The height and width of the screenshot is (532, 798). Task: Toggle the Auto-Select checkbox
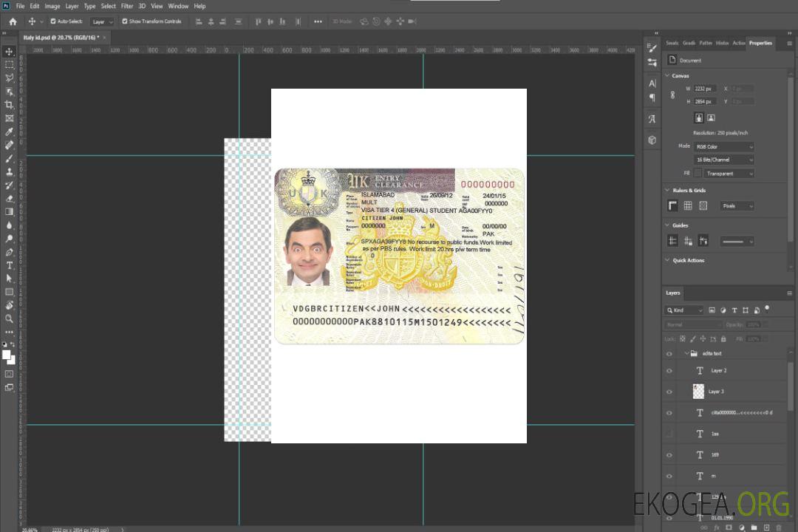(x=53, y=21)
